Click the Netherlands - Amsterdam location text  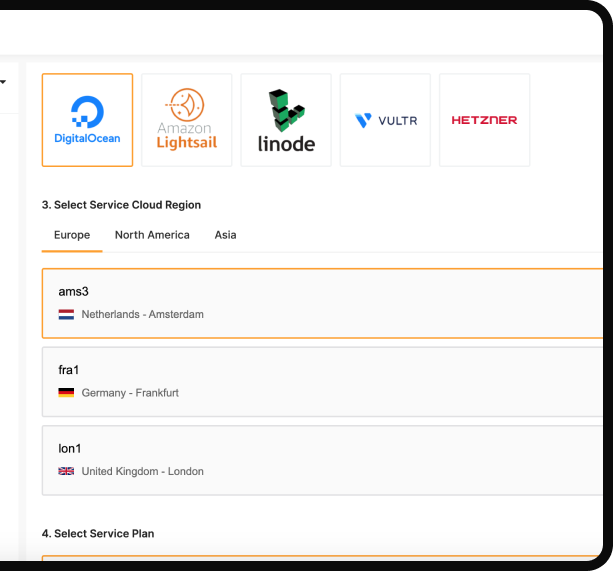tap(142, 314)
